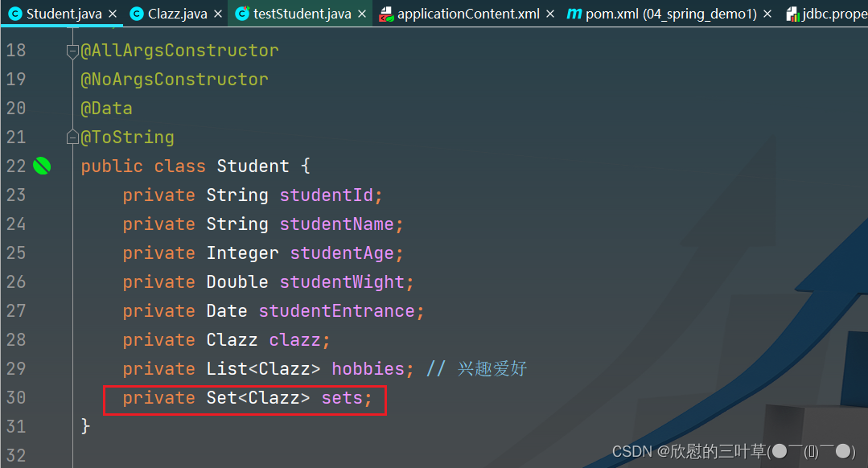Viewport: 868px width, 468px height.
Task: Click the Maven pom.xml file icon
Action: coord(574,14)
